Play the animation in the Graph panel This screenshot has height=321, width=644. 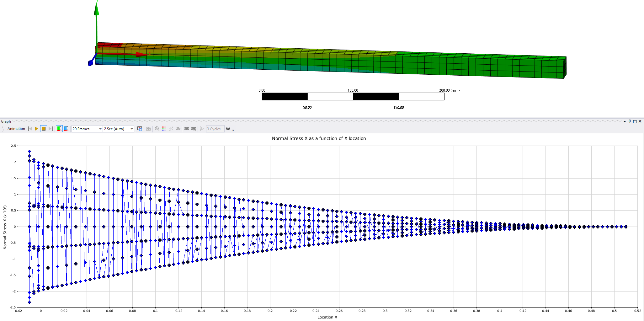pyautogui.click(x=36, y=129)
